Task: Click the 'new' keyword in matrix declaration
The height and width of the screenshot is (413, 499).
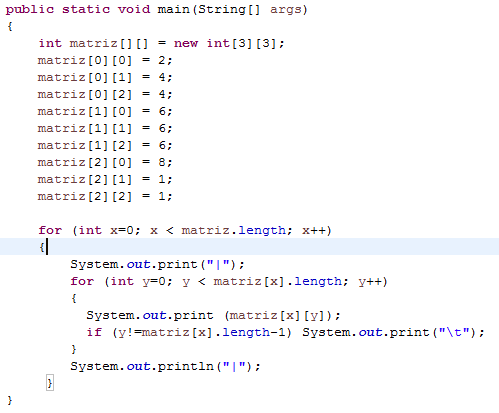Action: coord(186,43)
